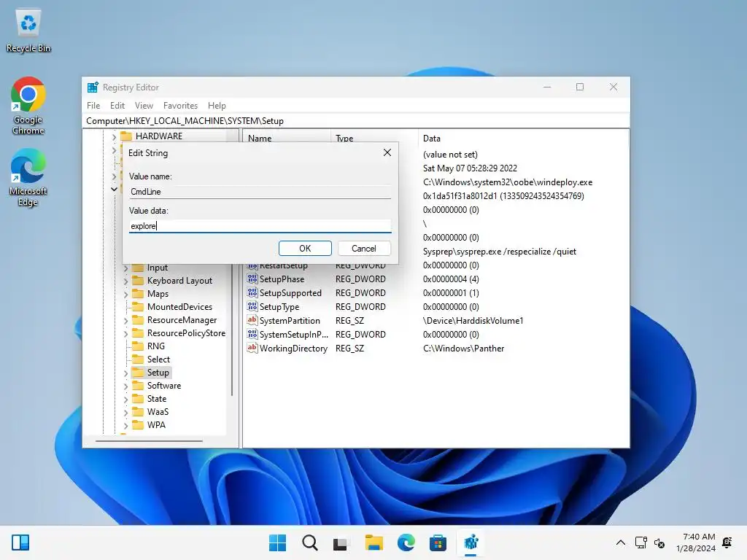Select the RNG key in tree

(x=156, y=346)
